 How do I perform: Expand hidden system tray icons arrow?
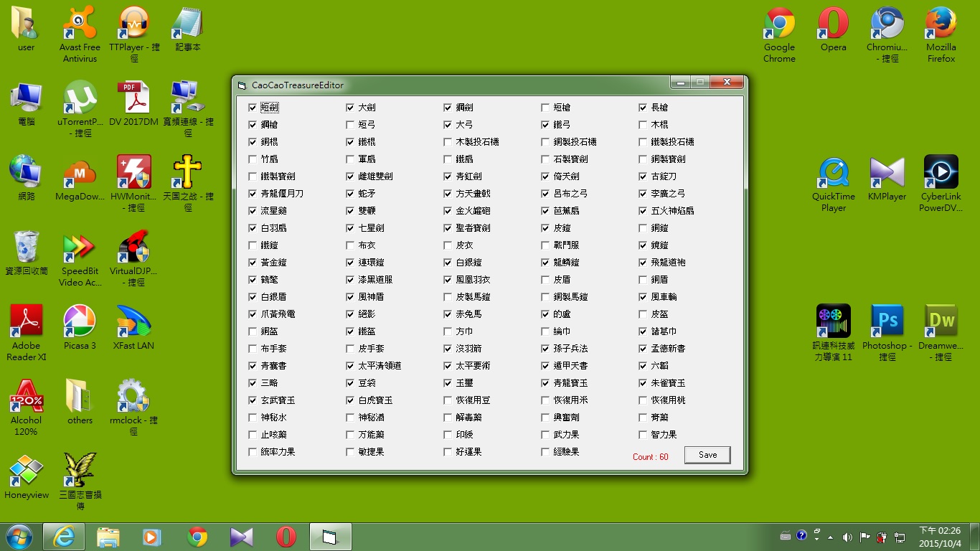click(831, 537)
